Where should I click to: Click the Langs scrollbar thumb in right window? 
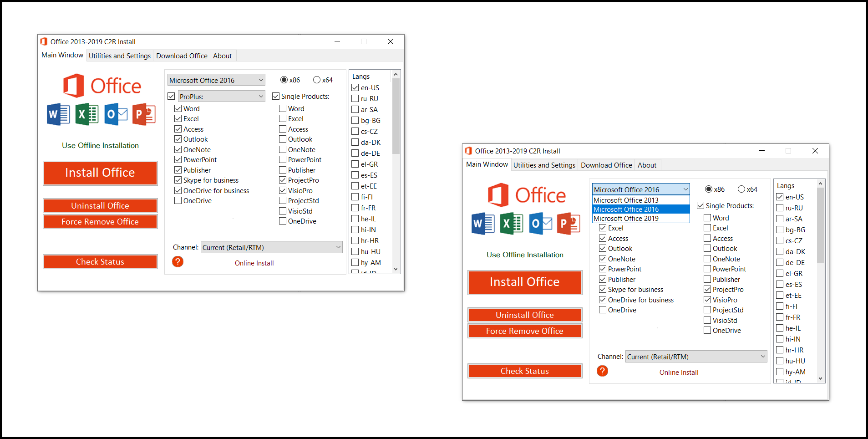point(821,225)
